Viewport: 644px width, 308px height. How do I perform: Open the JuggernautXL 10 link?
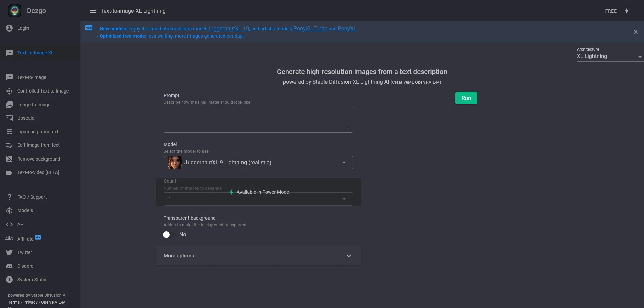coord(228,29)
